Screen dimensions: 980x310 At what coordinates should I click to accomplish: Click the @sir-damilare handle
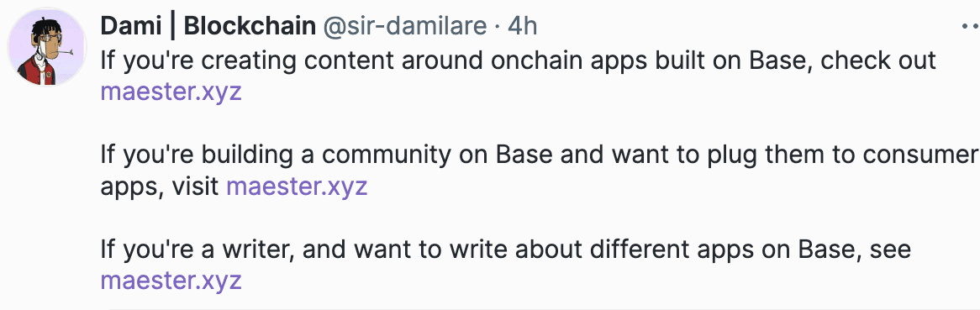pos(403,26)
